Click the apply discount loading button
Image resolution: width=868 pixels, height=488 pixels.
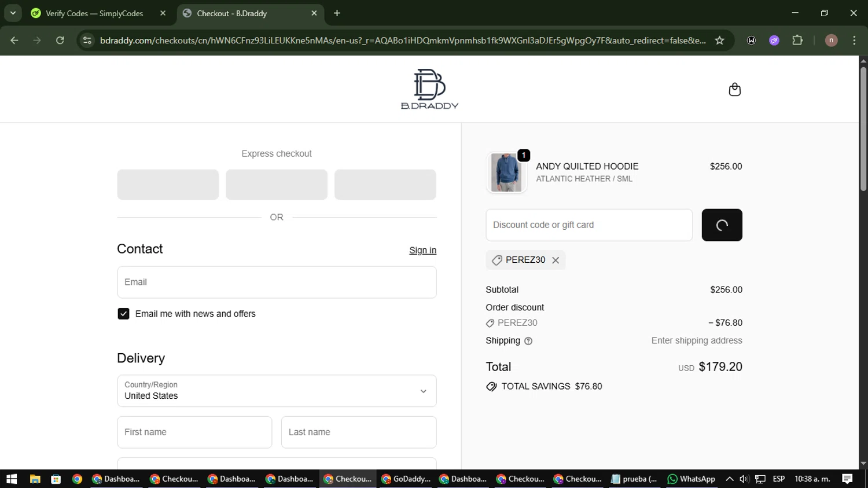pos(722,225)
